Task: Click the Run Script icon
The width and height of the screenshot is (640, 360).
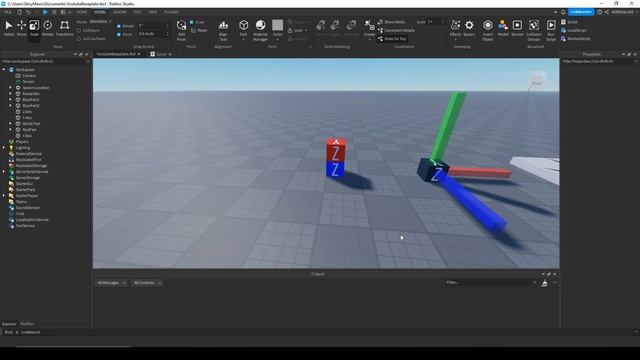Action: click(x=551, y=30)
